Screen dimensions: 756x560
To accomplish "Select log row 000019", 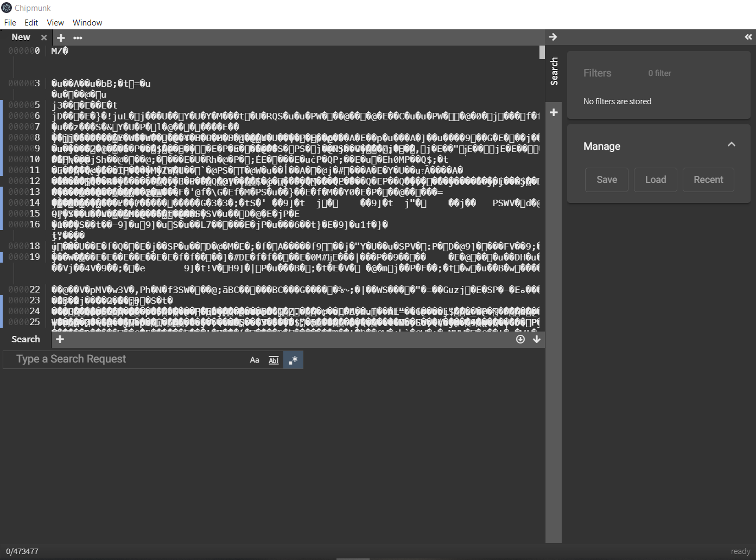I will pyautogui.click(x=271, y=257).
